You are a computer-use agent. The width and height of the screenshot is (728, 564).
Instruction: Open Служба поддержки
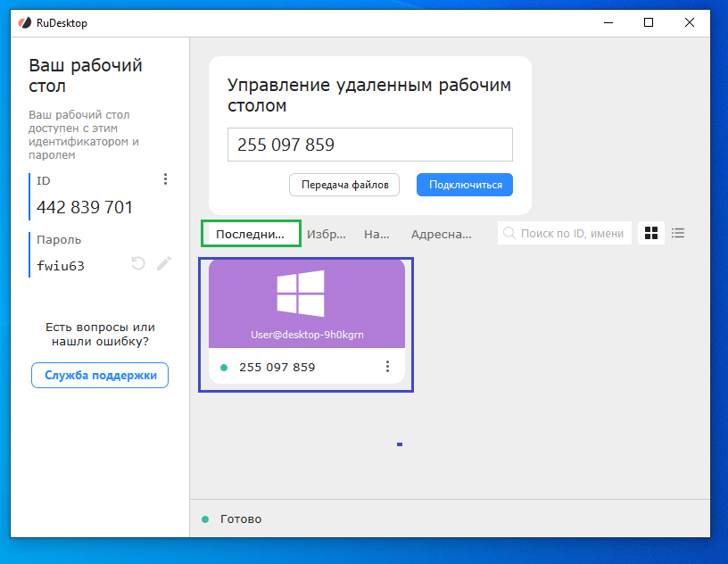[100, 376]
